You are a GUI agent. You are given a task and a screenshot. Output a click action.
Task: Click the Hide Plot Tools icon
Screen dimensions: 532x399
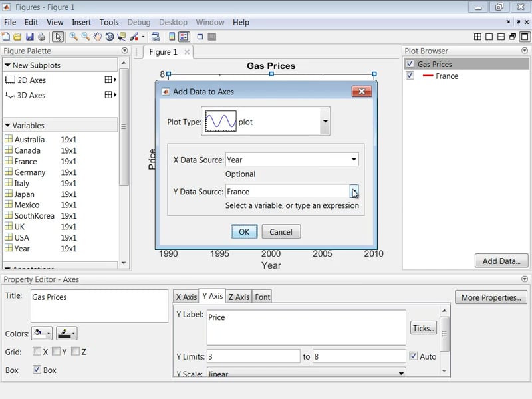(200, 37)
